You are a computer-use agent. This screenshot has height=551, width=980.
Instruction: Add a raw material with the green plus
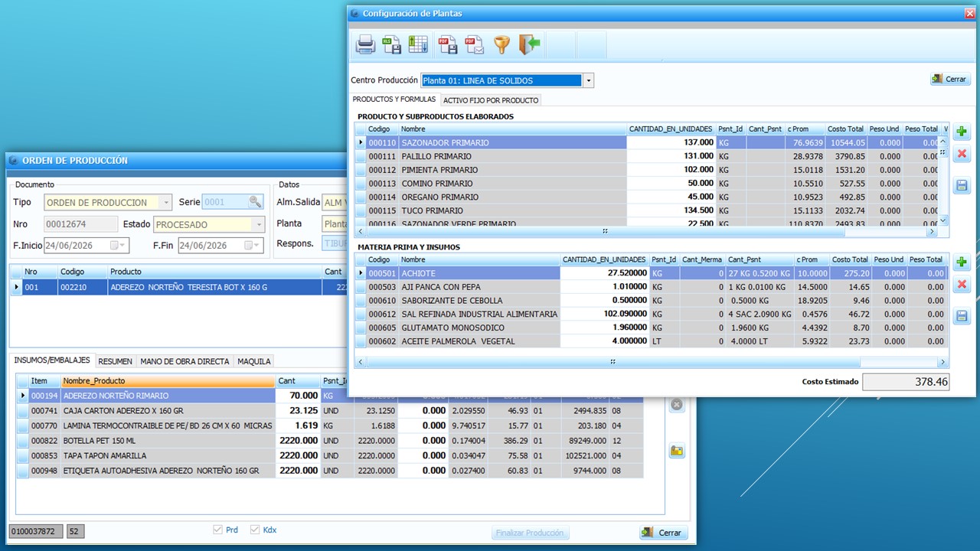[962, 262]
